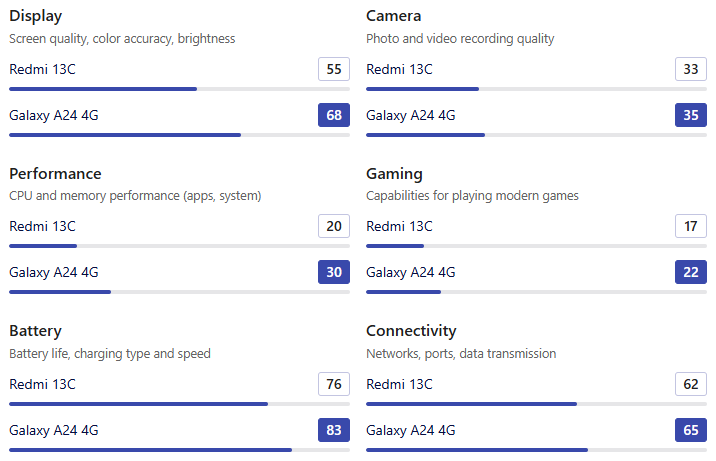Click Galaxy A24 4G label under Camera

point(411,115)
